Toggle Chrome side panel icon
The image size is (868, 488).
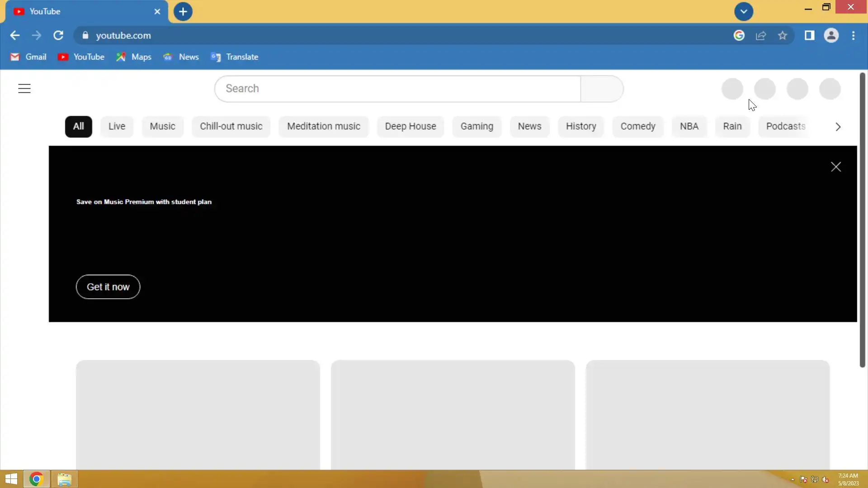(x=809, y=35)
